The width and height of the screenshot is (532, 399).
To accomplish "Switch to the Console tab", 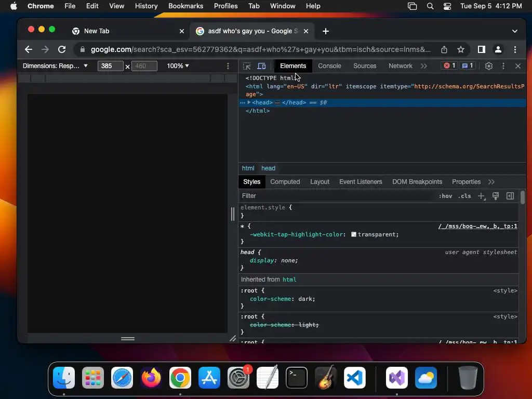I will 329,66.
